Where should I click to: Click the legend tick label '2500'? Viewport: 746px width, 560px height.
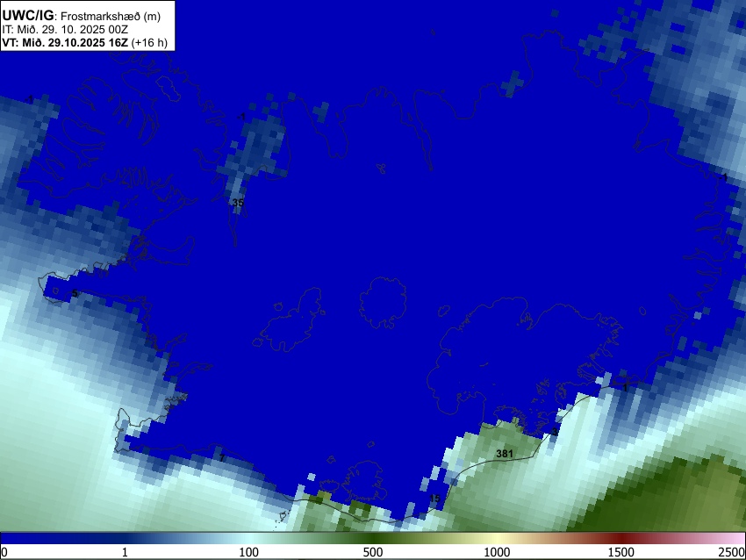732,552
